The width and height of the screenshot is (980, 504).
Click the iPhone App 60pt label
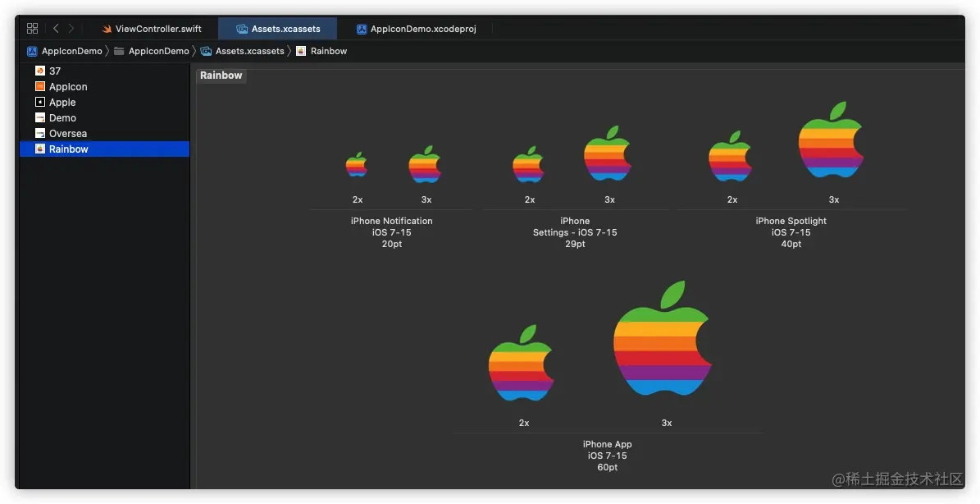tap(608, 456)
